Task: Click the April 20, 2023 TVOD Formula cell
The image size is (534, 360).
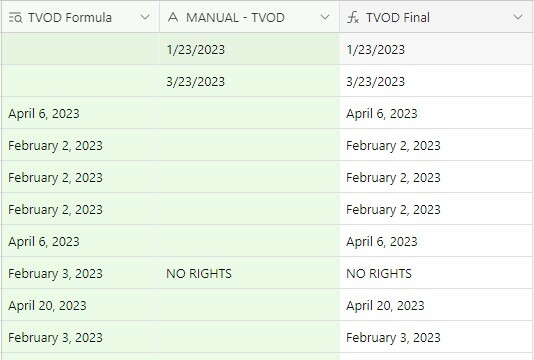Action: [80, 305]
